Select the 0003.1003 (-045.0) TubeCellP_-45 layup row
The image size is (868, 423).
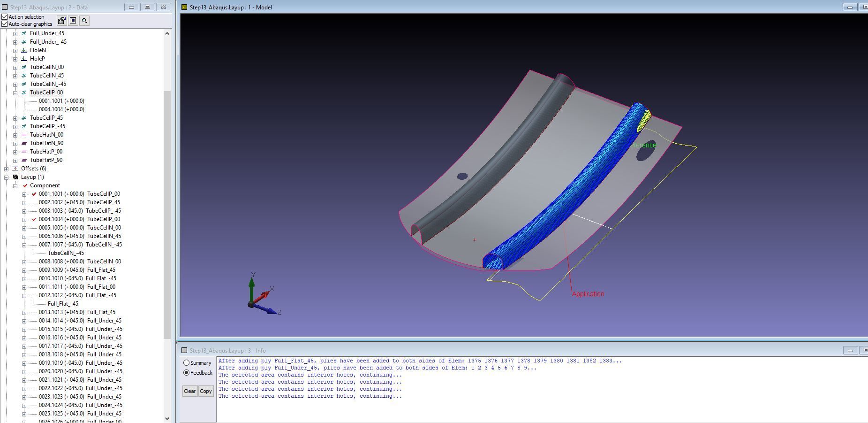point(80,211)
